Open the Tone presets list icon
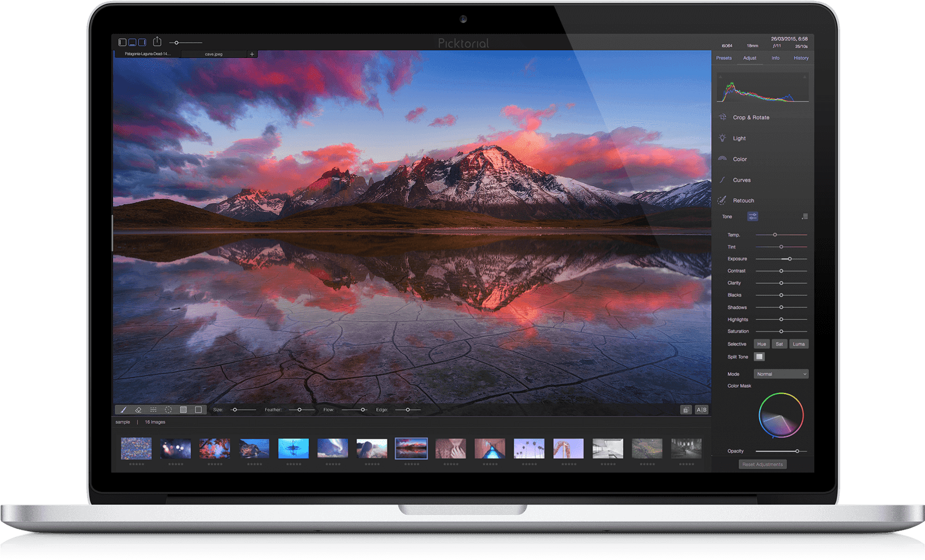 (x=805, y=216)
